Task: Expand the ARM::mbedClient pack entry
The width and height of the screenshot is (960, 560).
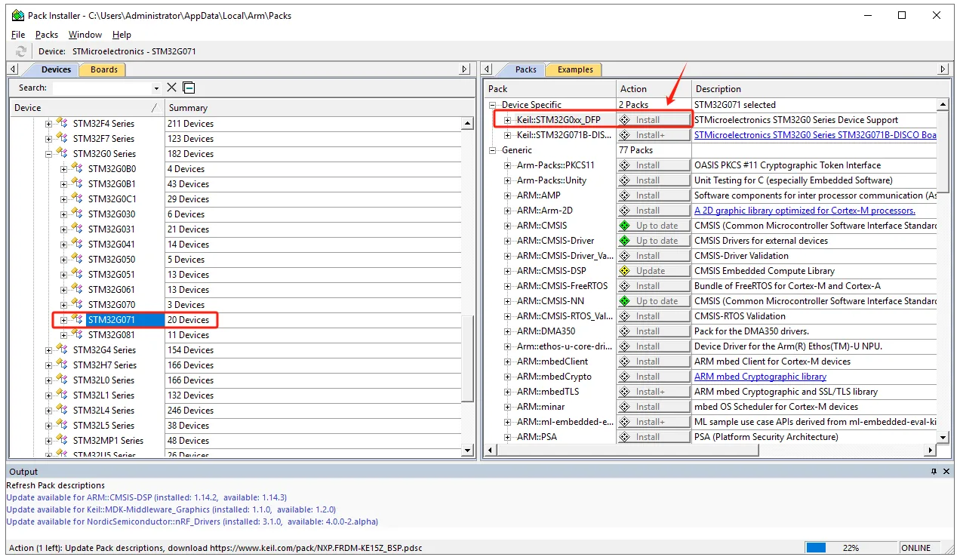Action: pyautogui.click(x=508, y=362)
